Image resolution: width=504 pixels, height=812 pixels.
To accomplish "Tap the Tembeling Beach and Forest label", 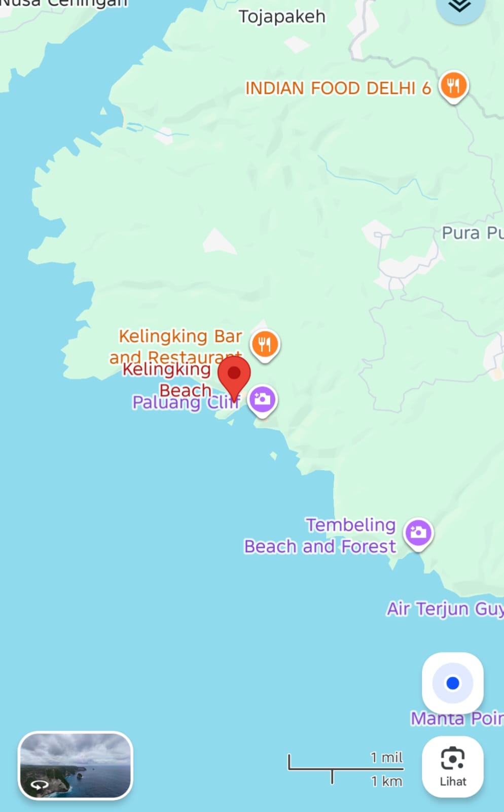I will [320, 536].
